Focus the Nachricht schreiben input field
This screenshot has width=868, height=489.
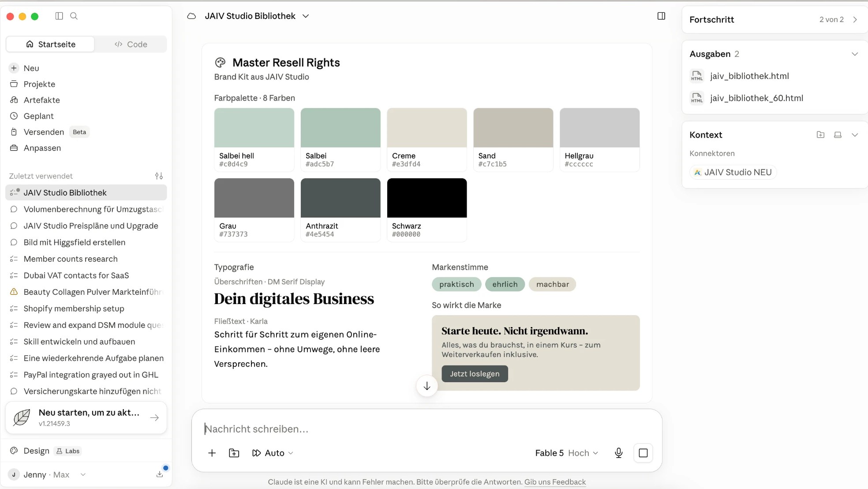[x=427, y=429]
